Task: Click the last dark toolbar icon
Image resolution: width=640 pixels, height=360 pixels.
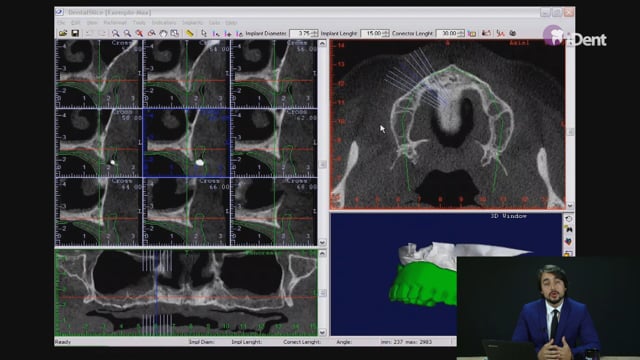Action: point(513,33)
